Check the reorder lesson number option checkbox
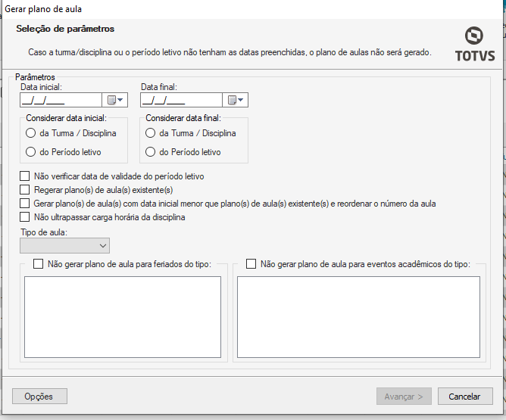This screenshot has width=506, height=420. (25, 204)
